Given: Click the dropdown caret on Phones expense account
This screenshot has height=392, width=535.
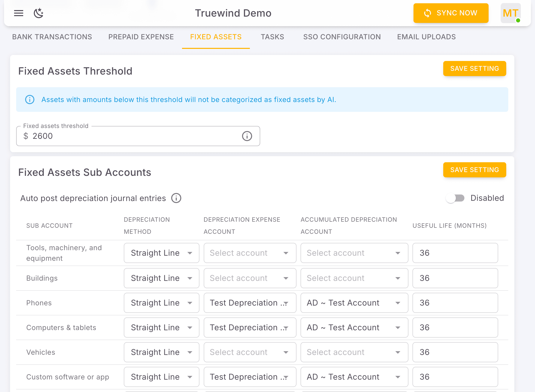Looking at the screenshot, I should (286, 303).
